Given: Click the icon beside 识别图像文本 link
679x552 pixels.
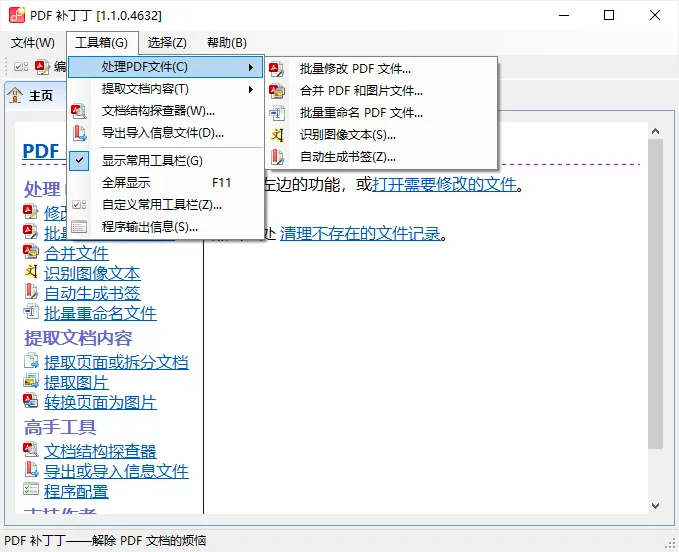Looking at the screenshot, I should (x=31, y=272).
